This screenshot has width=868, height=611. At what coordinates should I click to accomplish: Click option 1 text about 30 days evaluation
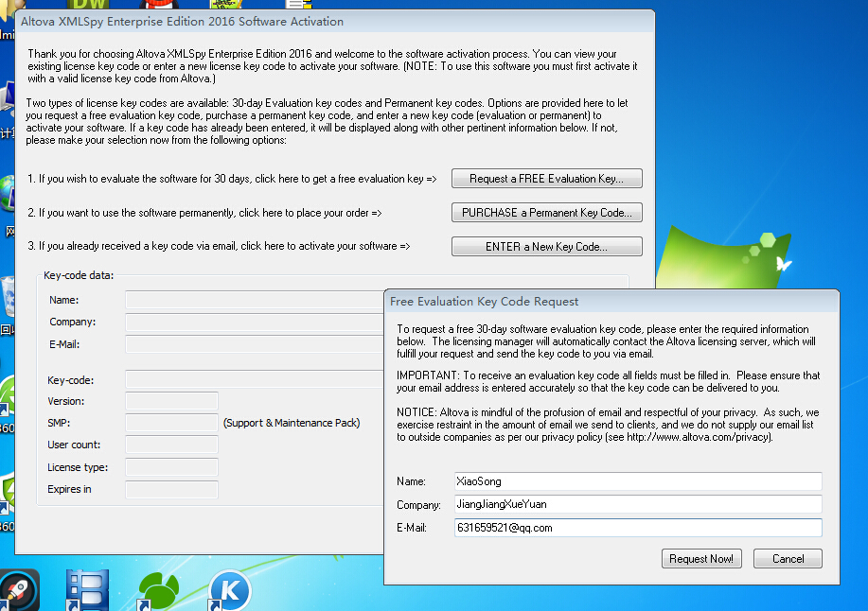pyautogui.click(x=232, y=179)
